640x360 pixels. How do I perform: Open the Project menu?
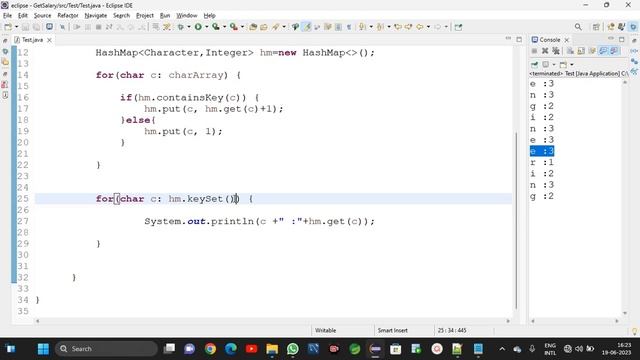tap(145, 16)
